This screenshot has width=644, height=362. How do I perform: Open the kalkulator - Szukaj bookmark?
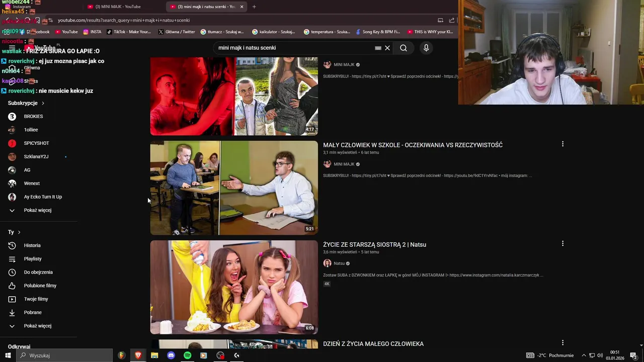(x=274, y=32)
